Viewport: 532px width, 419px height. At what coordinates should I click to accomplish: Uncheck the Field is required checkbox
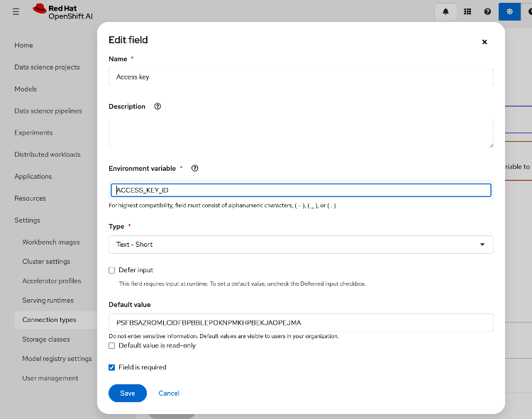112,367
